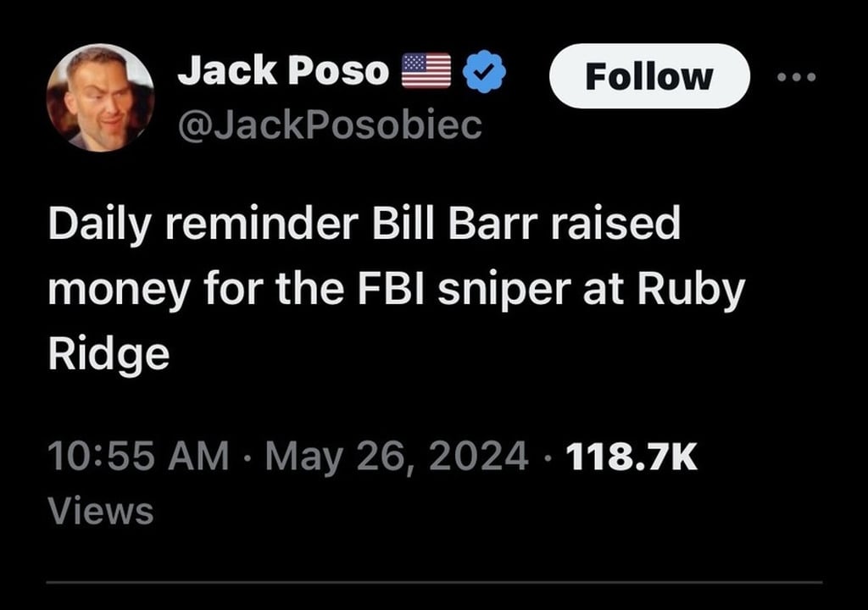868x610 pixels.
Task: Click the American flag emoji
Action: [x=426, y=72]
